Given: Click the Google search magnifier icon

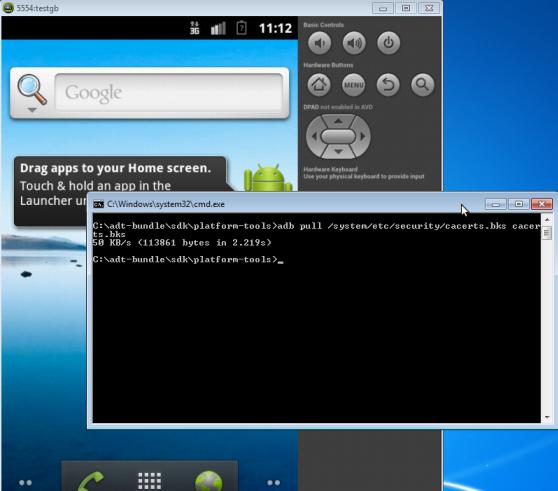Looking at the screenshot, I should click(32, 89).
